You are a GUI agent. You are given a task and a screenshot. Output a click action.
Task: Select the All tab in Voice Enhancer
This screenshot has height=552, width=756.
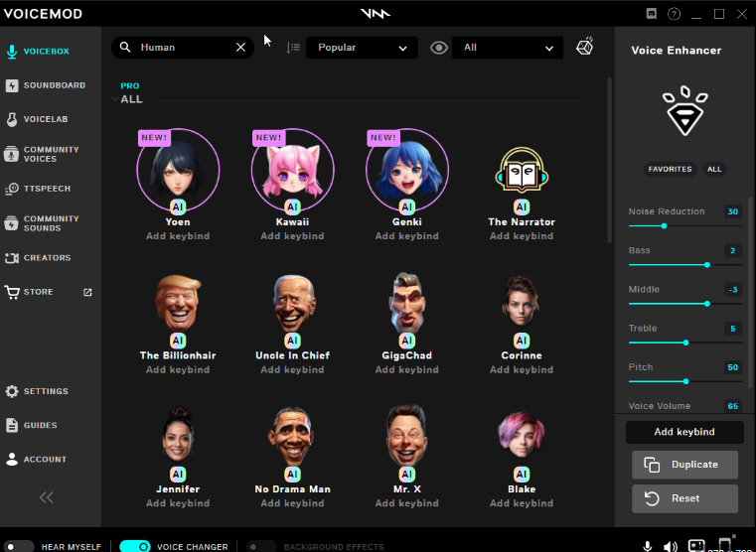point(714,169)
